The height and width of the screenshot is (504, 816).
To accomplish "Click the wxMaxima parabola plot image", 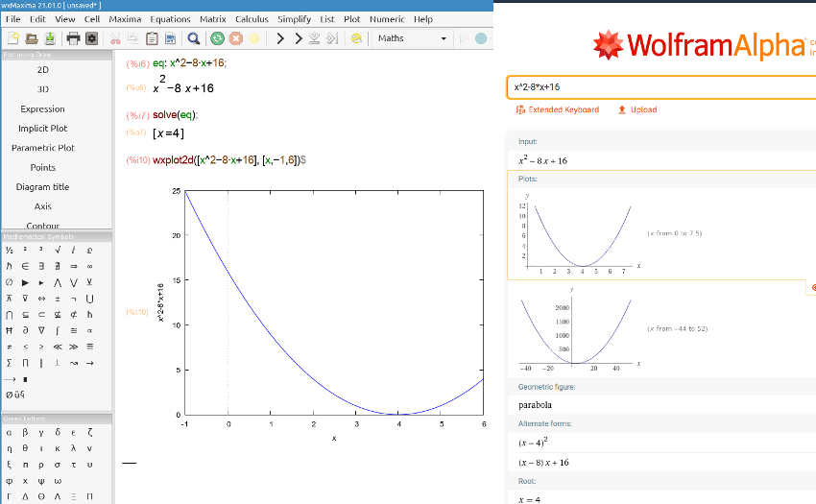I will [x=321, y=314].
